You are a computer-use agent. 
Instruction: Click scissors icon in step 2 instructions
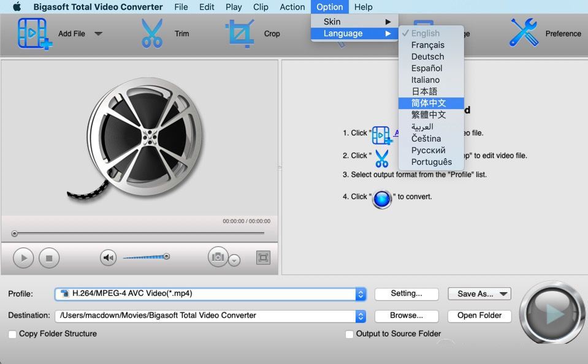point(382,158)
